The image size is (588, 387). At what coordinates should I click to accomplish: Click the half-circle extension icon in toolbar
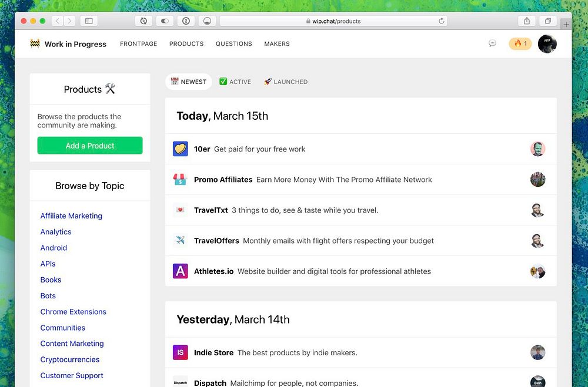click(207, 21)
